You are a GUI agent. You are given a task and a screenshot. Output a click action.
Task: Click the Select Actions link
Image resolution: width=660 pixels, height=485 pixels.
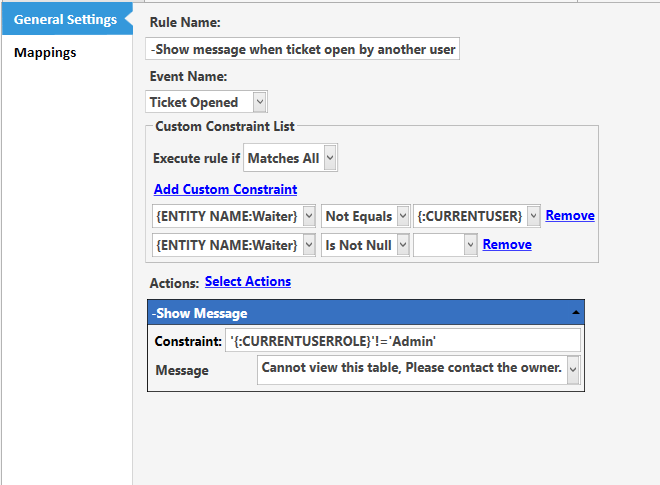tap(248, 281)
